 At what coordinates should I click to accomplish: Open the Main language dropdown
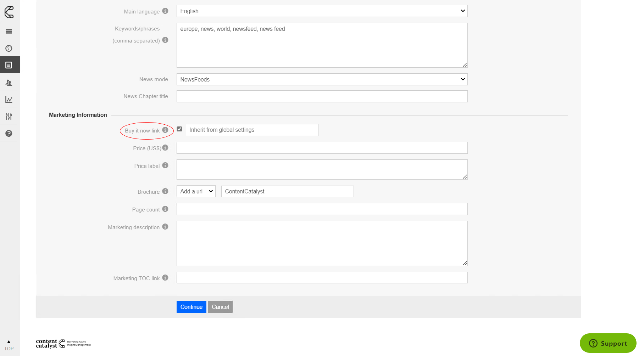pyautogui.click(x=322, y=11)
